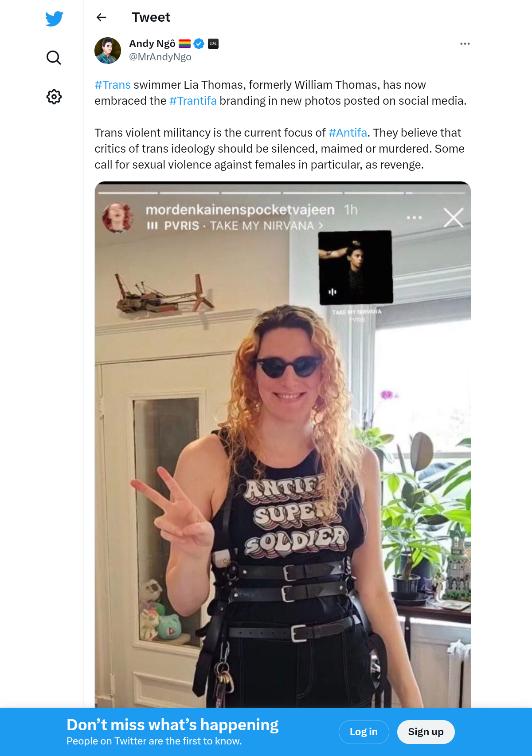Viewport: 532px width, 756px height.
Task: Open the embedded story photo
Action: coord(283,445)
